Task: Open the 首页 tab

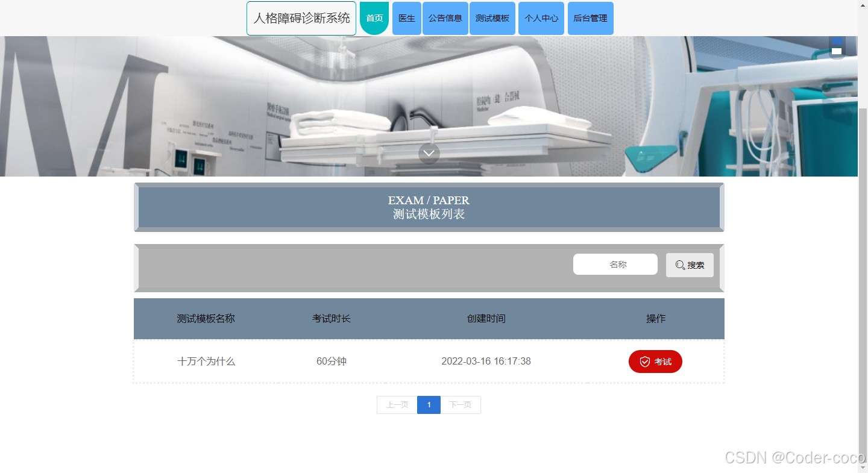Action: click(374, 18)
